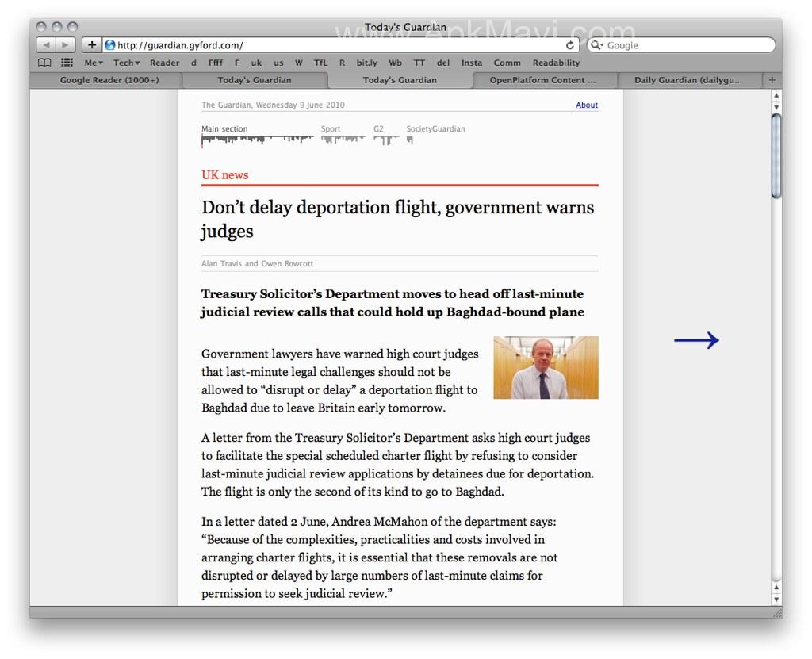The image size is (812, 659).
Task: Open the About link
Action: (587, 105)
